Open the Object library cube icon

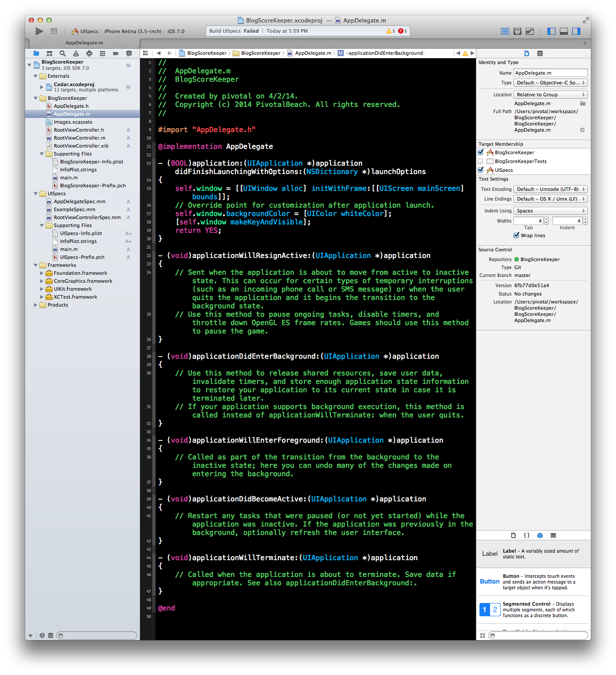click(x=540, y=535)
